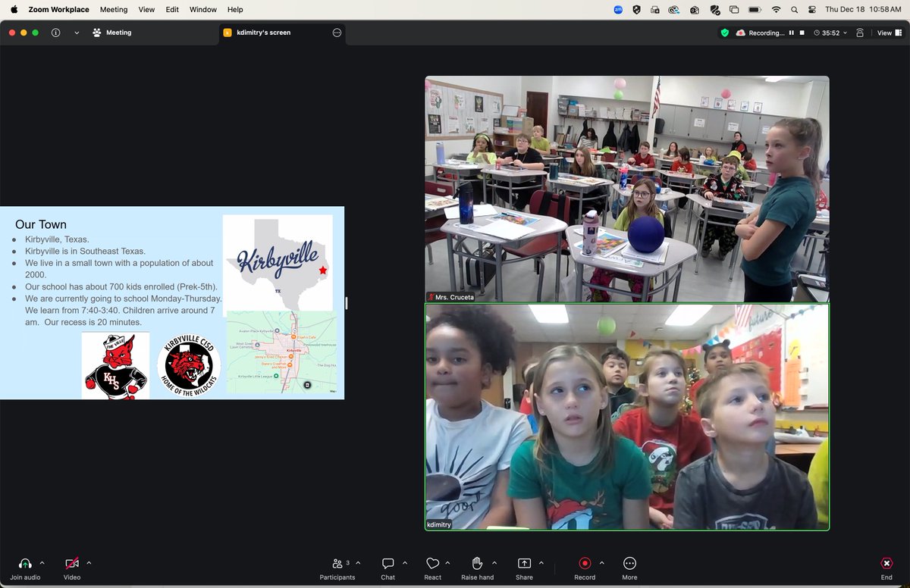This screenshot has height=588, width=910.
Task: Click the Kirbyville CISD wildcats logo
Action: (x=189, y=366)
